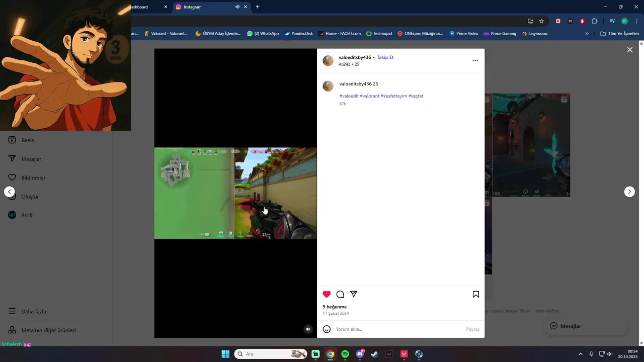Open the #kesfetteyim hashtag
644x362 pixels.
(x=393, y=96)
